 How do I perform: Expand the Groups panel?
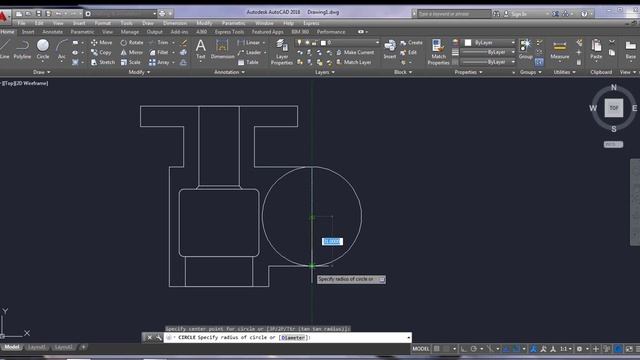pos(531,72)
